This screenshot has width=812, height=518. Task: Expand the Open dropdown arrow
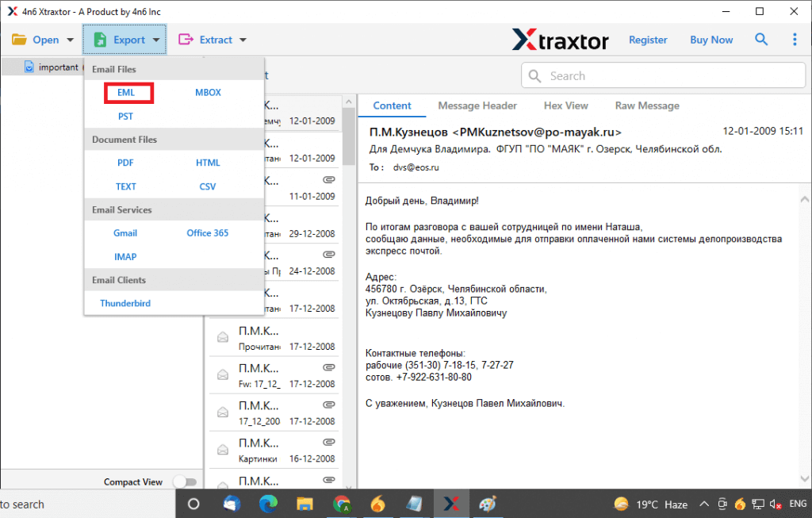click(x=71, y=40)
